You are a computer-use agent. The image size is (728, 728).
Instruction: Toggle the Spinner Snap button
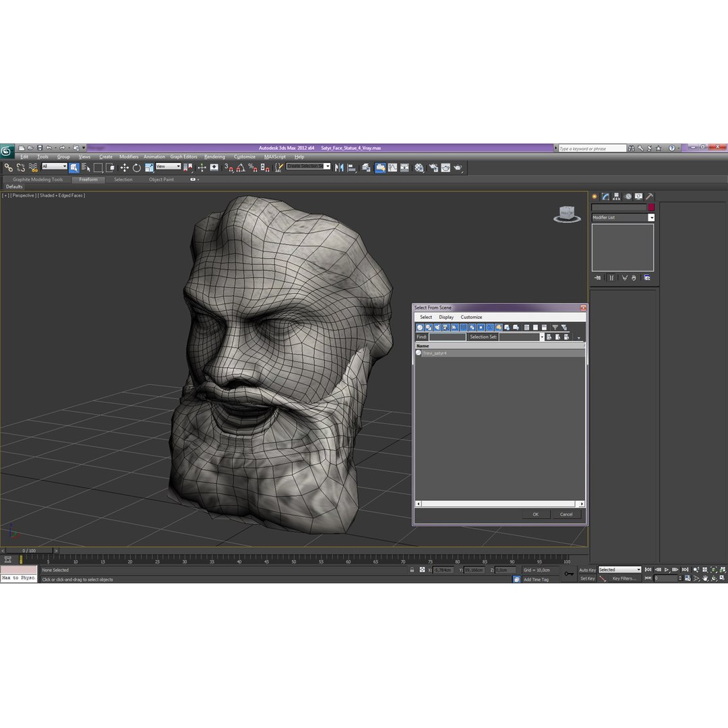click(265, 168)
